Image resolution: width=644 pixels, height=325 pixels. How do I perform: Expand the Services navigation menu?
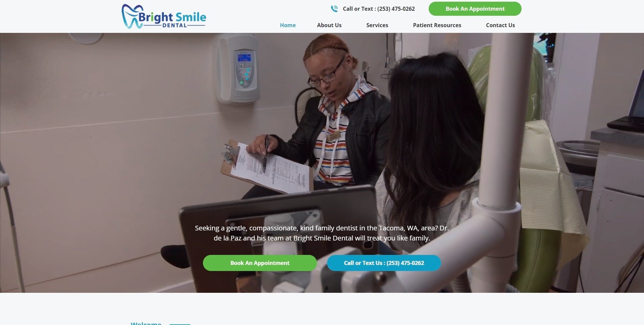(x=377, y=25)
